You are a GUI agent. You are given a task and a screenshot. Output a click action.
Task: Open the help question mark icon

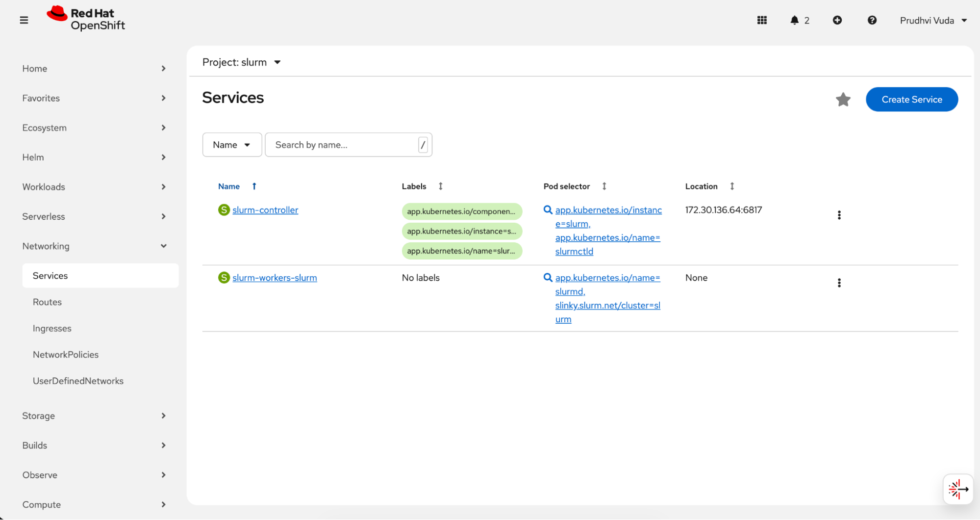point(872,20)
